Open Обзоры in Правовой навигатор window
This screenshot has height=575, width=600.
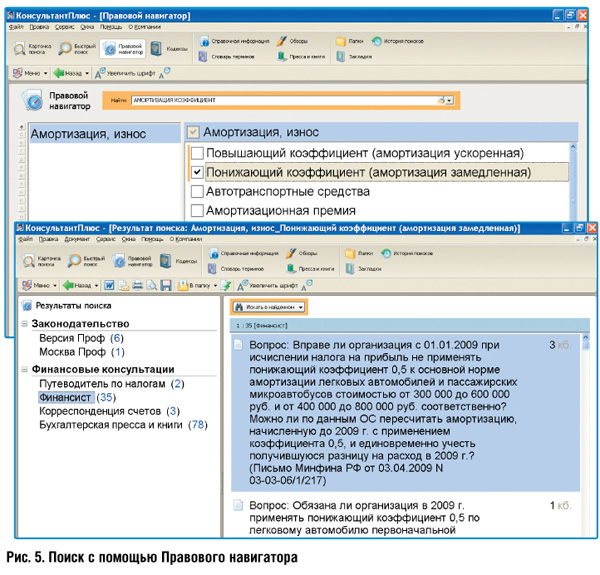point(293,41)
